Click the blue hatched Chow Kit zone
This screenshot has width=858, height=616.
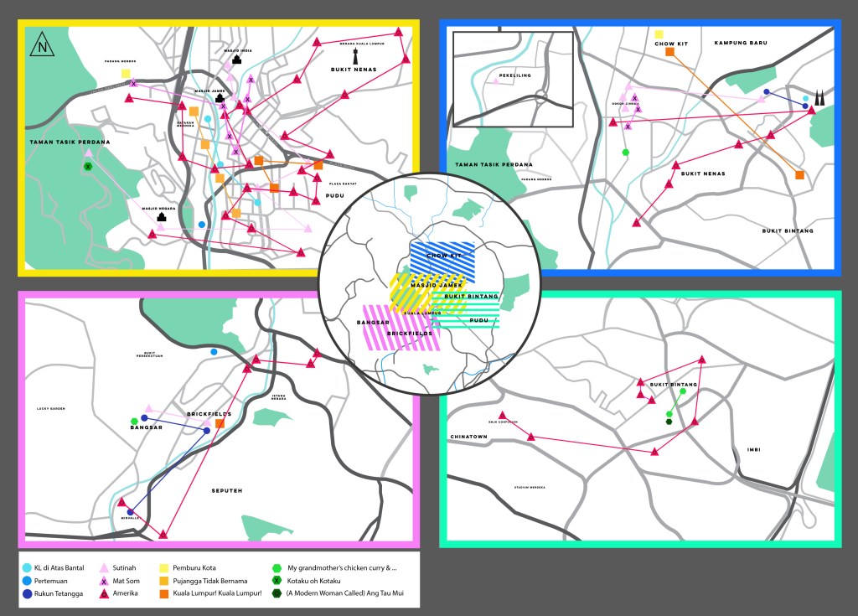(443, 261)
